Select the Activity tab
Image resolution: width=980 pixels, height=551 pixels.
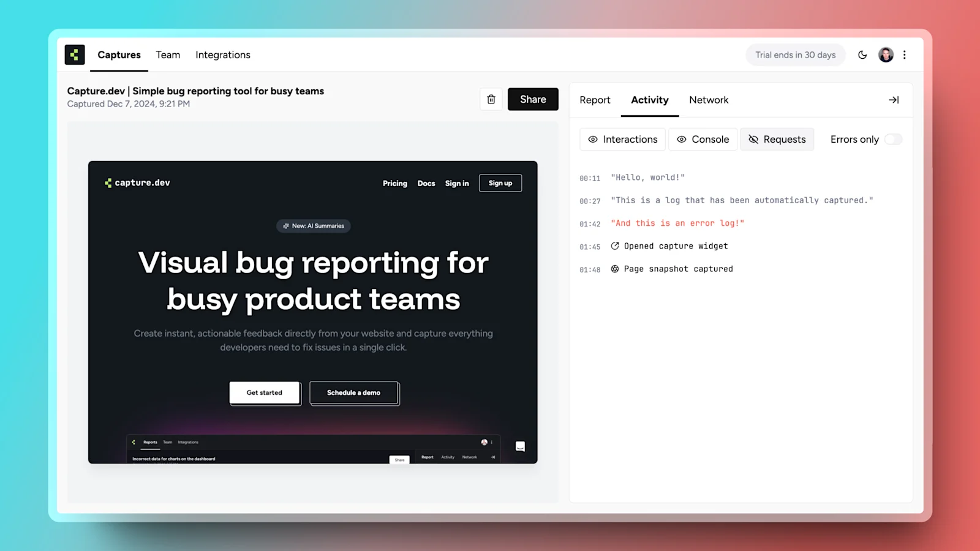click(650, 100)
